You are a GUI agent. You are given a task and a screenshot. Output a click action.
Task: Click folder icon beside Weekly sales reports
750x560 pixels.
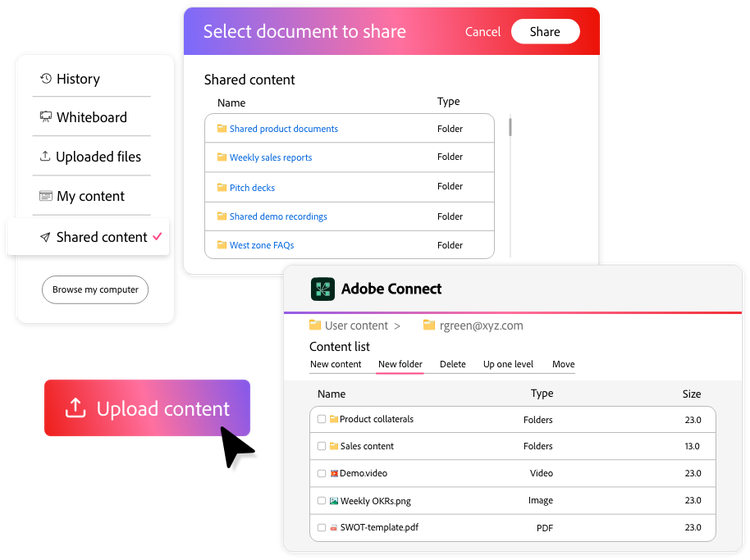[x=221, y=157]
